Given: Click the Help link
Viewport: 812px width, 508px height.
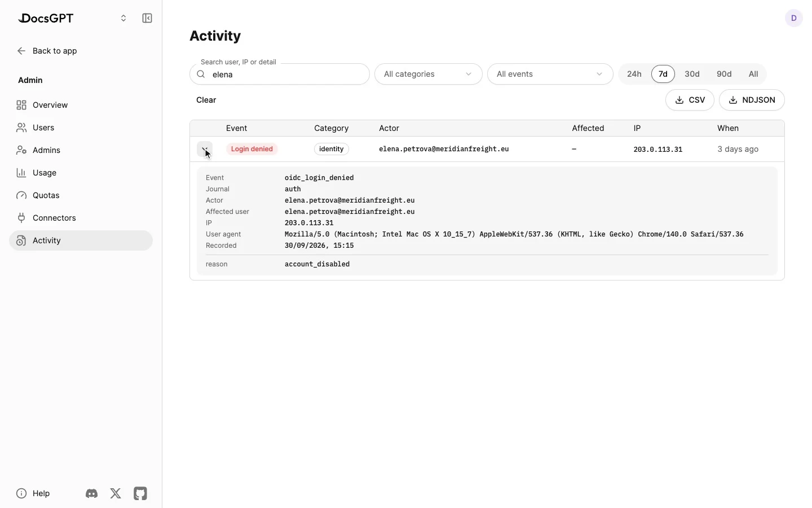Looking at the screenshot, I should [x=33, y=493].
